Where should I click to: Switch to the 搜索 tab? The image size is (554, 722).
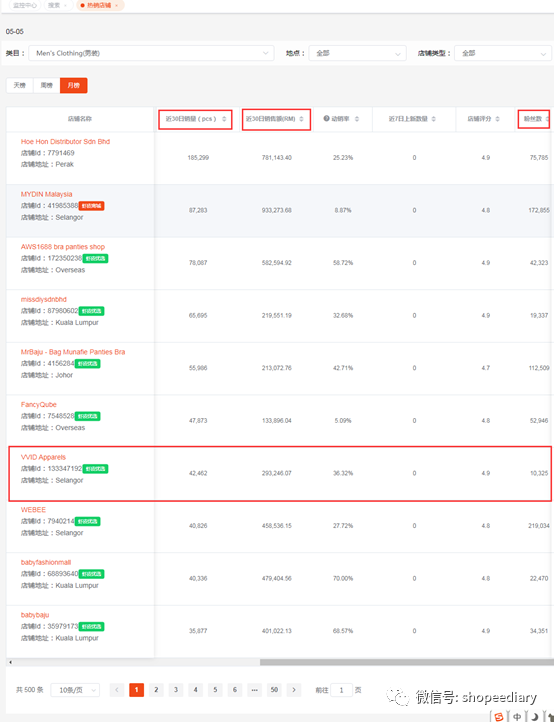(x=58, y=6)
